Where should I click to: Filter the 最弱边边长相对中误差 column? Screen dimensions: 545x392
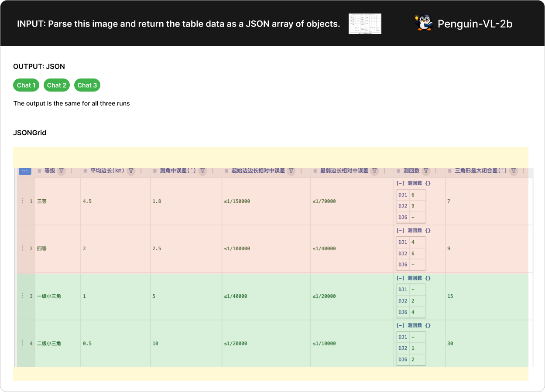tap(374, 171)
